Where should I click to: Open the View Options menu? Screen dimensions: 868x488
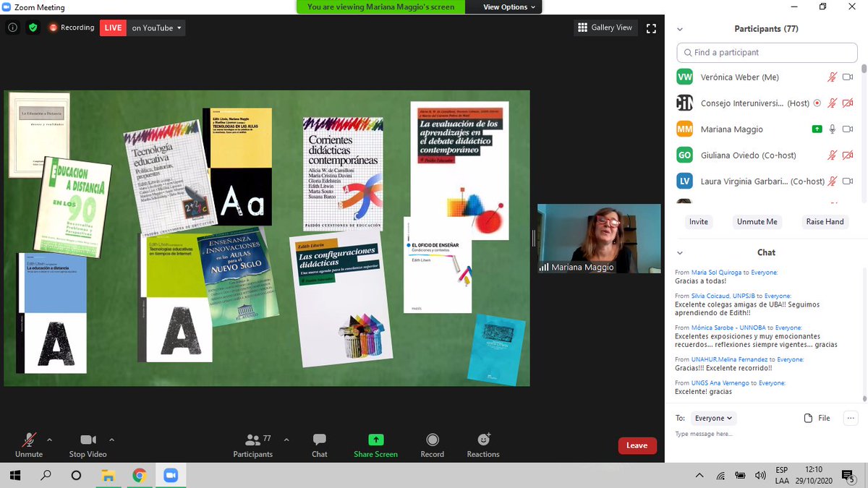click(510, 7)
